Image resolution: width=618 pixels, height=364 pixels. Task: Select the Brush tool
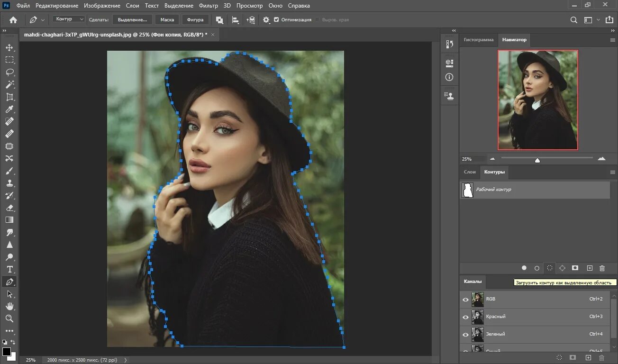9,171
